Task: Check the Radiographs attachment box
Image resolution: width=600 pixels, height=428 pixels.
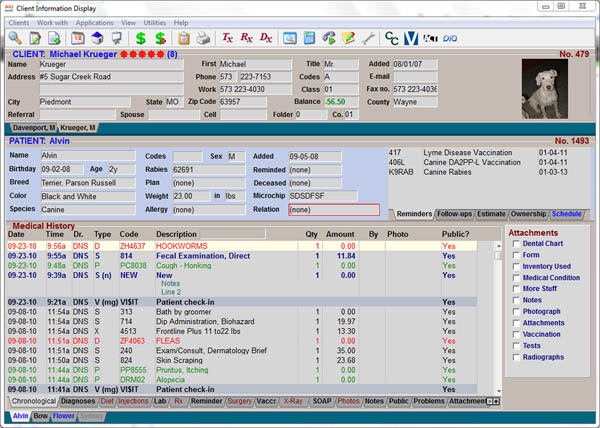Action: [516, 357]
